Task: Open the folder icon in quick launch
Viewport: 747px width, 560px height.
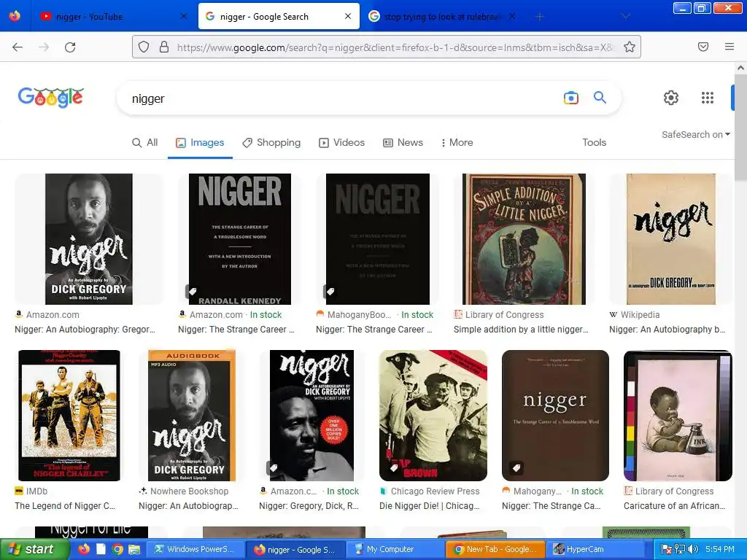Action: pos(134,549)
